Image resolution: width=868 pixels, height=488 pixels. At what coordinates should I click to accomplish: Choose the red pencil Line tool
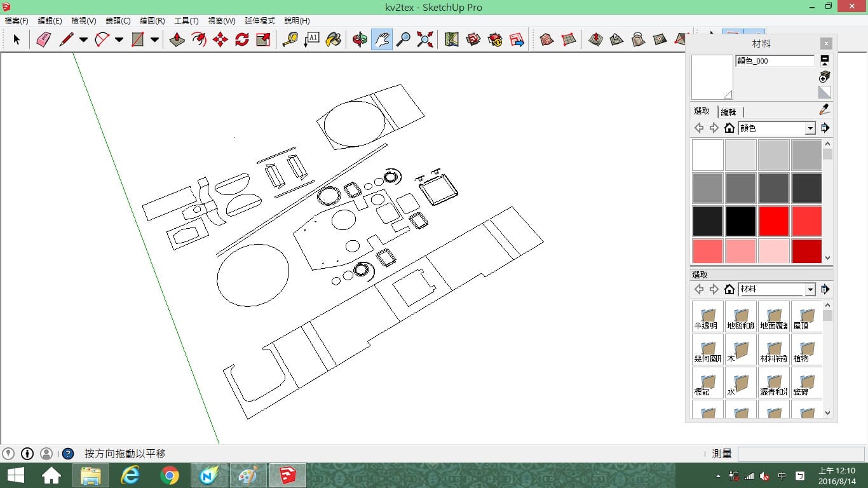(66, 39)
